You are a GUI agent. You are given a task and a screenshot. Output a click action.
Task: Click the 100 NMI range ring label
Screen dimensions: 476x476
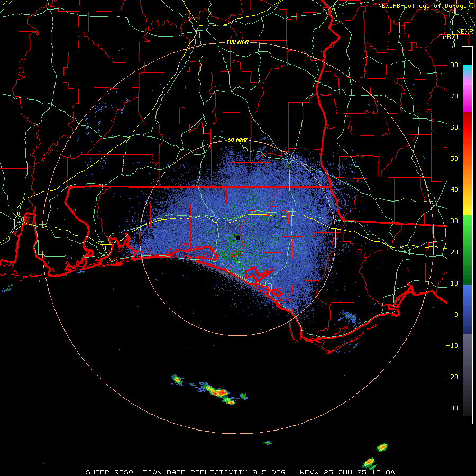tap(237, 42)
